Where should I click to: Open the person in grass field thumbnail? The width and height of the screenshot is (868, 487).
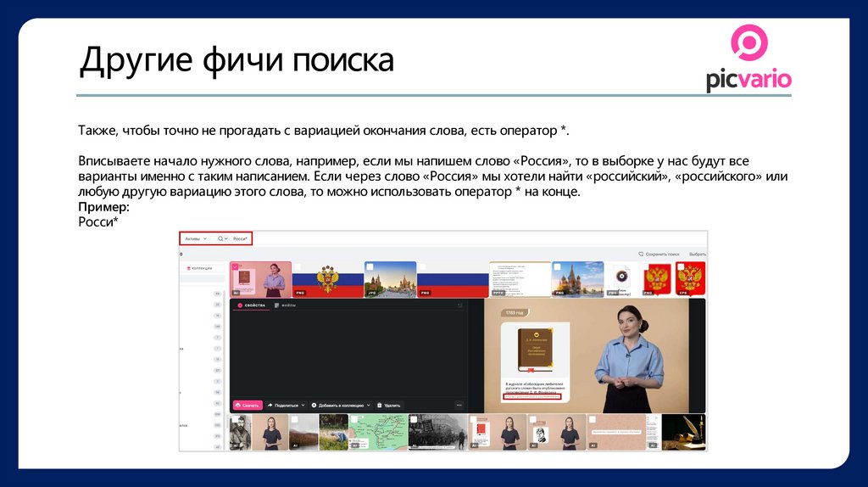click(333, 432)
